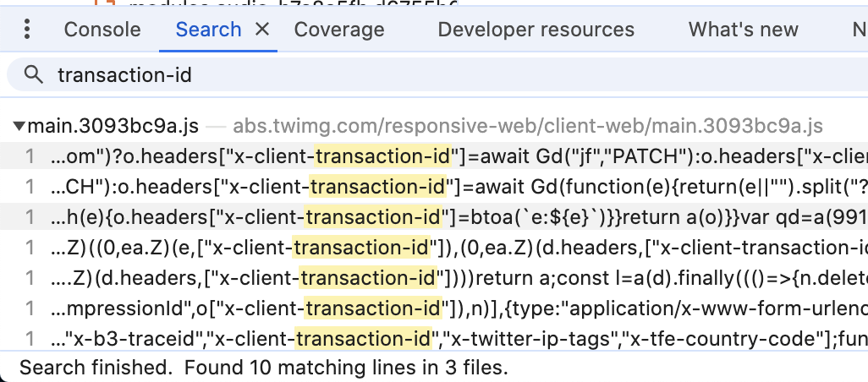Open result line containing finally callback

[x=457, y=278]
